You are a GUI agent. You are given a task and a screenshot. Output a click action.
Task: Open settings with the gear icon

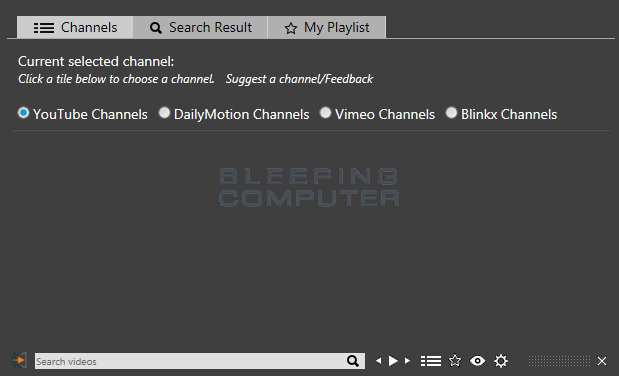pyautogui.click(x=501, y=361)
